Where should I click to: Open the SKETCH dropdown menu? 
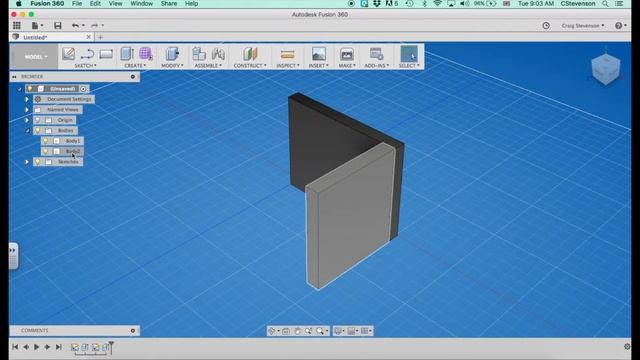click(85, 65)
